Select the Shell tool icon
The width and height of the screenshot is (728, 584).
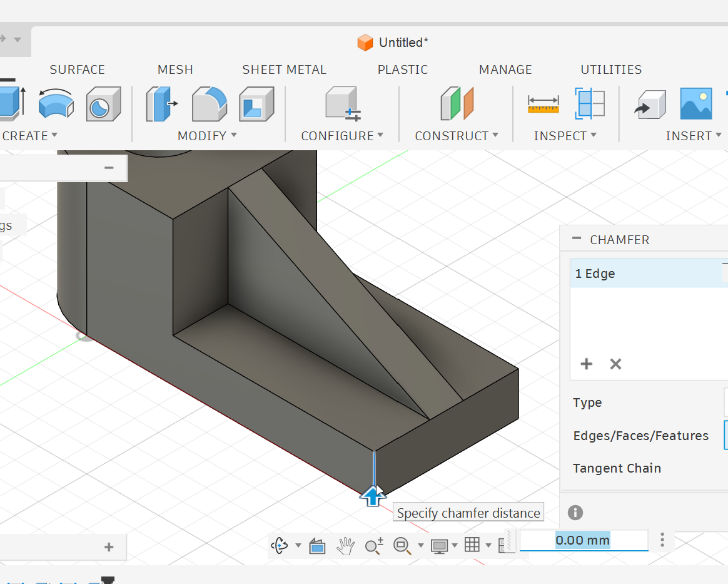257,104
